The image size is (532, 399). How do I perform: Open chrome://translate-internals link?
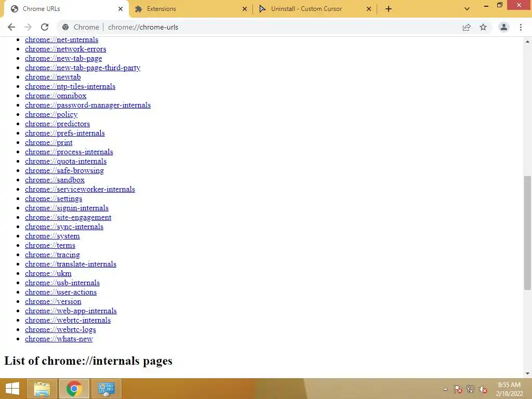click(x=71, y=264)
